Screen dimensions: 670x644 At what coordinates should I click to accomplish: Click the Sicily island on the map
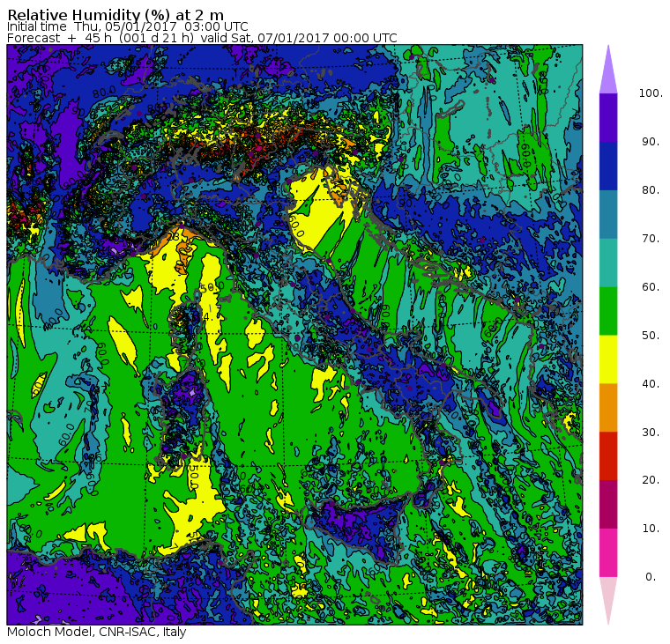tap(359, 529)
